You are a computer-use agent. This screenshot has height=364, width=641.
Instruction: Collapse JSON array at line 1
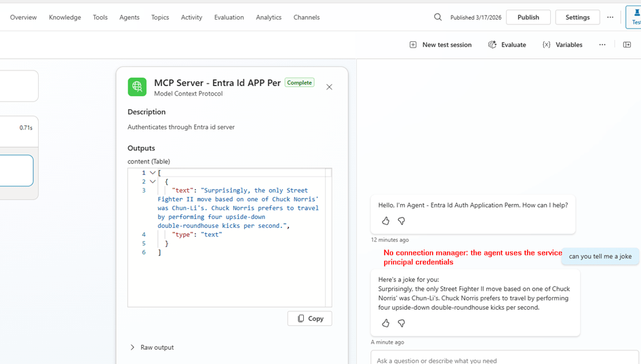153,173
